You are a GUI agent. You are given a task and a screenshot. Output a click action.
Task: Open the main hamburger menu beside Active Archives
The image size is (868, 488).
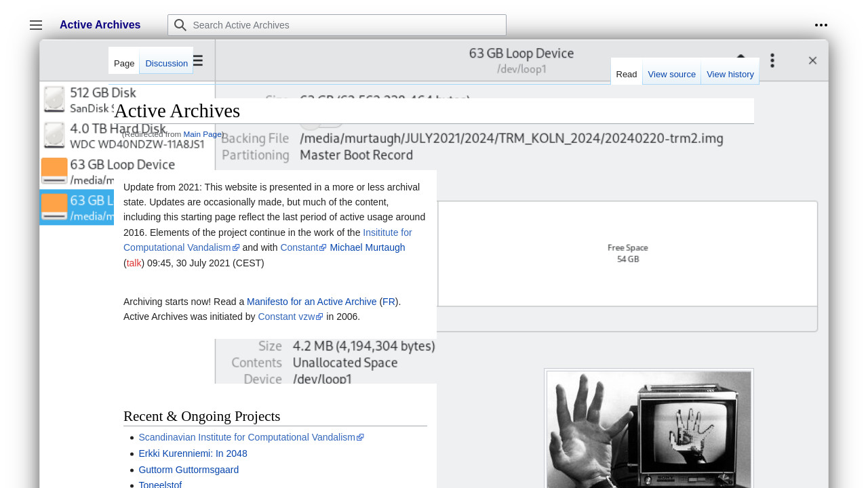[x=36, y=25]
